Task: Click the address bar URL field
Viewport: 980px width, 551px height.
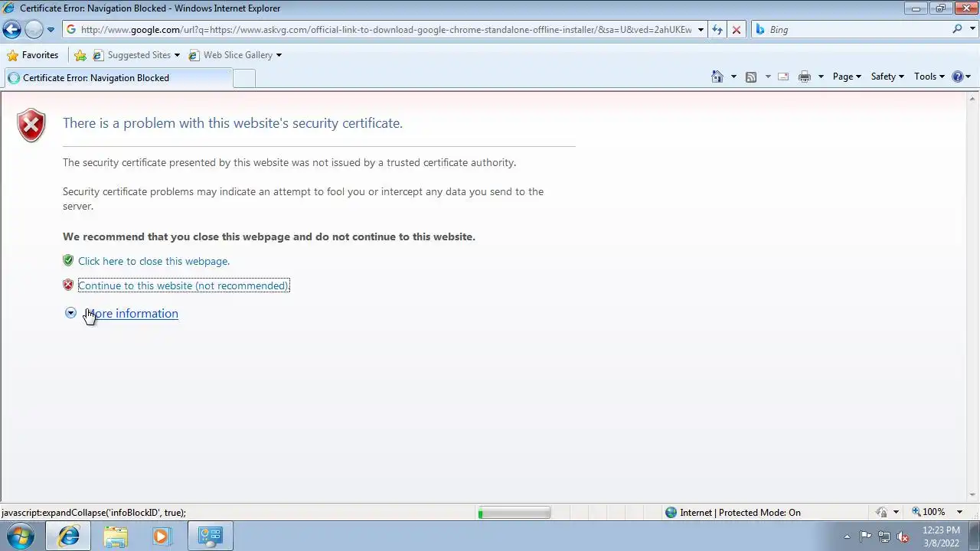Action: (x=386, y=30)
